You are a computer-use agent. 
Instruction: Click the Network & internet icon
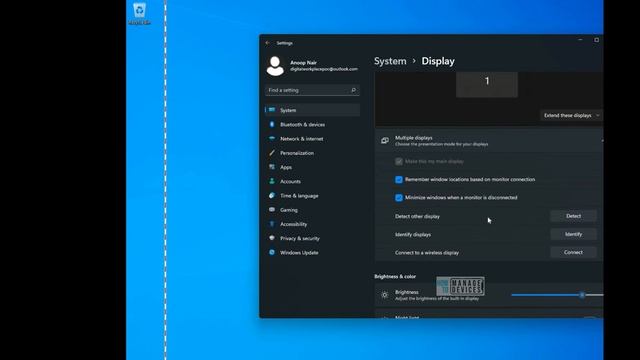click(272, 138)
